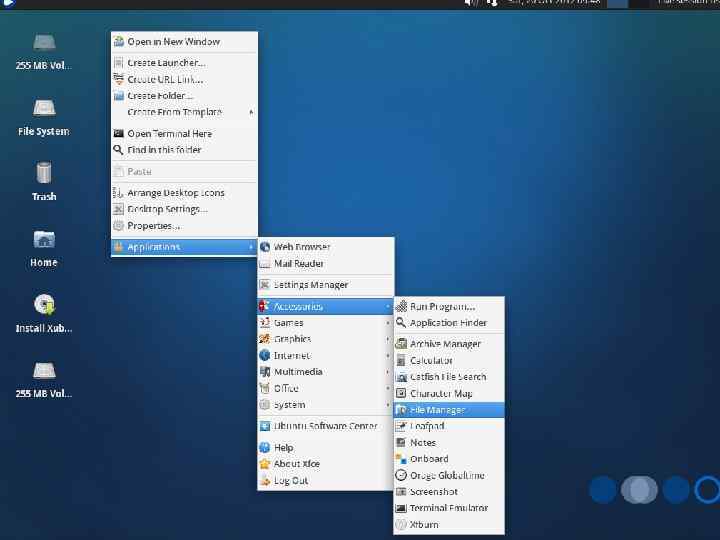This screenshot has height=540, width=720.
Task: Click the About Xfce star icon
Action: pyautogui.click(x=265, y=464)
